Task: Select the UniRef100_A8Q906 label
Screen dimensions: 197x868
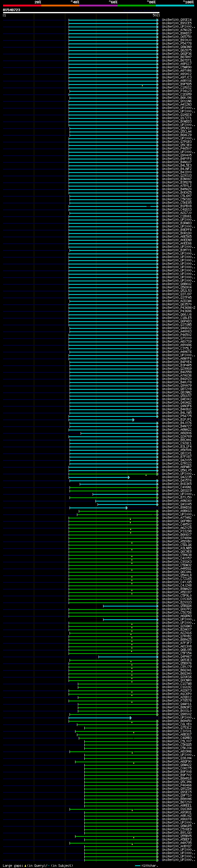Action: click(x=177, y=433)
